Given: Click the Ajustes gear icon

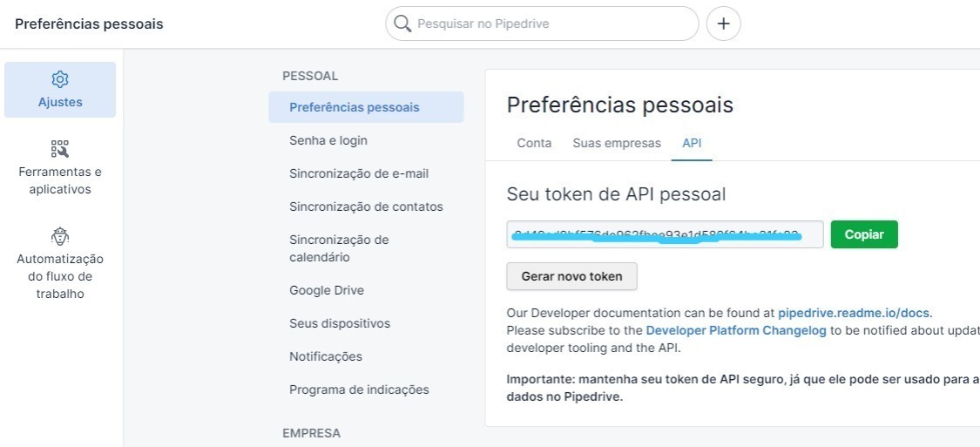Looking at the screenshot, I should 60,79.
